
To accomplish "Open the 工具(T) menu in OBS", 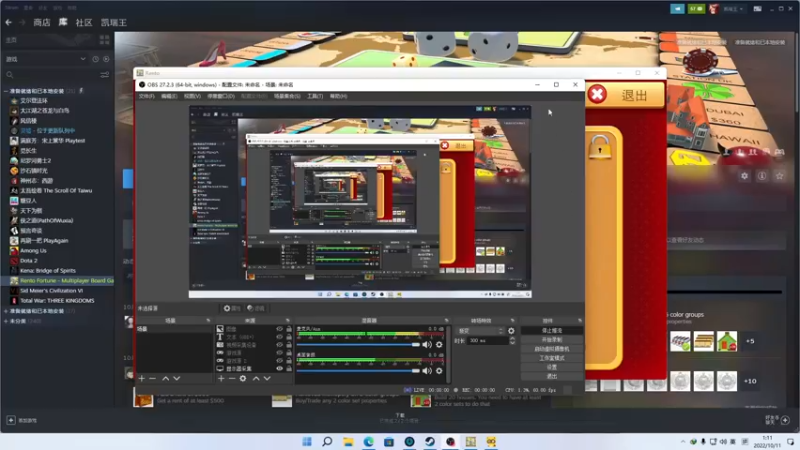I will (x=315, y=96).
